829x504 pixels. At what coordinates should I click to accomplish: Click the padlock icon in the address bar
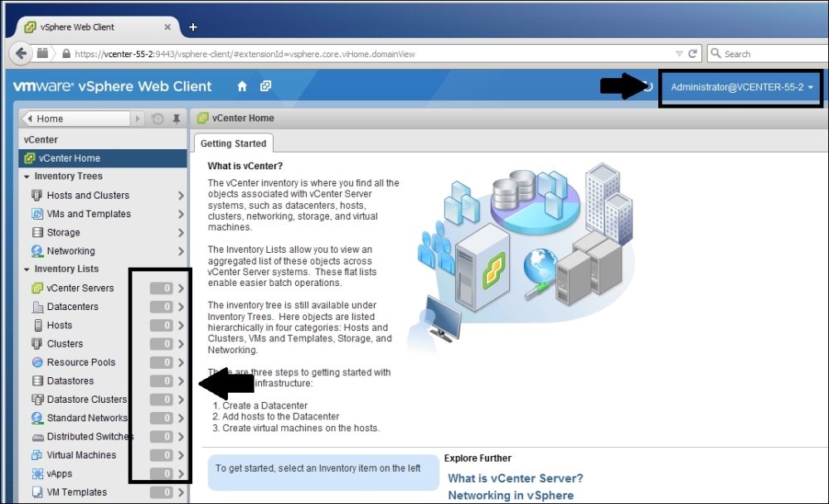click(x=66, y=53)
